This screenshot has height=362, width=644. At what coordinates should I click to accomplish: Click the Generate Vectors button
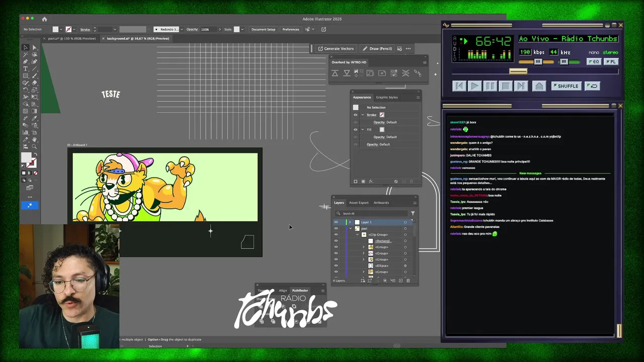(x=335, y=49)
